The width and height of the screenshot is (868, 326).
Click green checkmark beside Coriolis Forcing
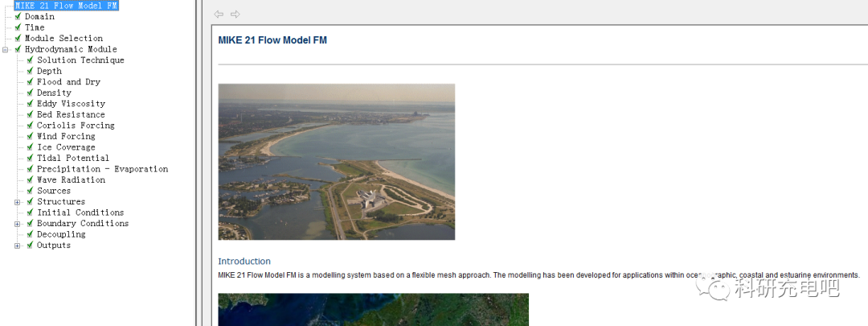click(30, 126)
